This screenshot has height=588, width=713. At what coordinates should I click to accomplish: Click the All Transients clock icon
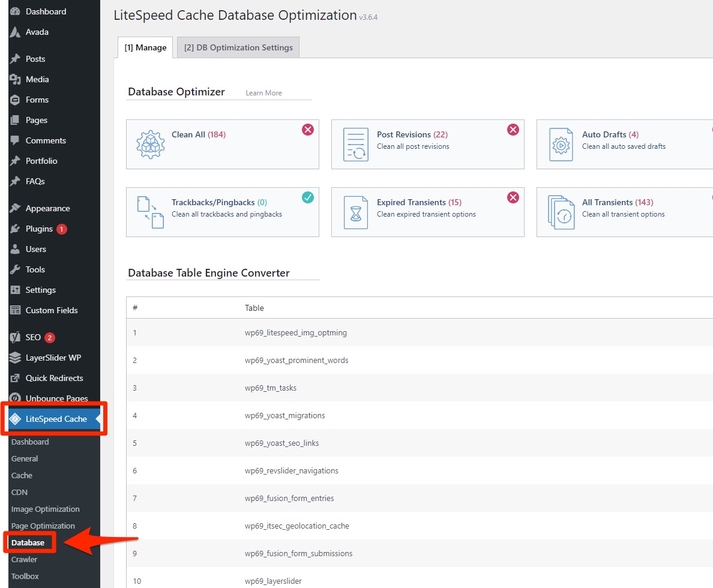(x=561, y=212)
